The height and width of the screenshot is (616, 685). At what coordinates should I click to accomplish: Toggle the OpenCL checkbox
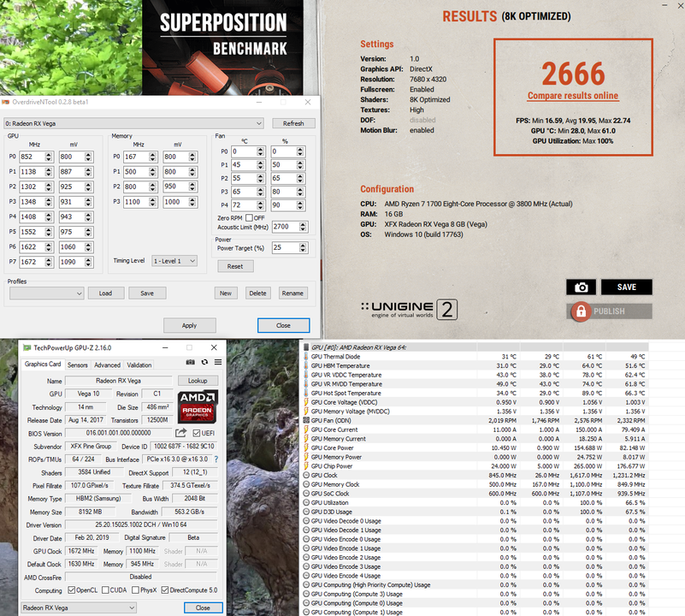pos(72,590)
